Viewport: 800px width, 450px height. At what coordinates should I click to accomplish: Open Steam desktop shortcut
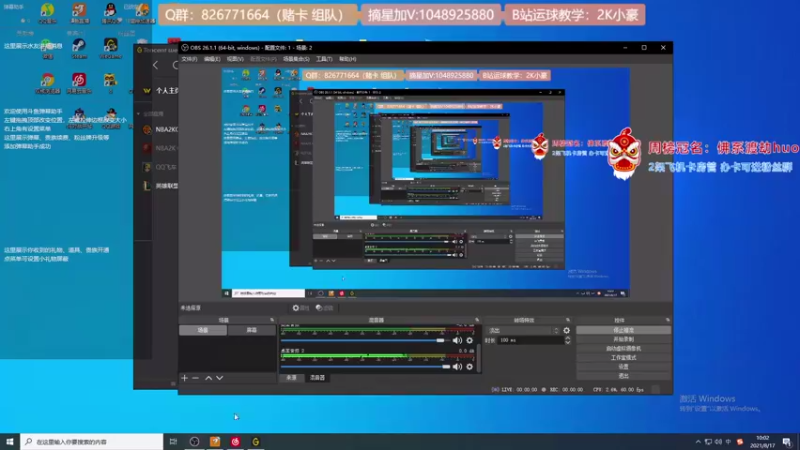(79, 49)
